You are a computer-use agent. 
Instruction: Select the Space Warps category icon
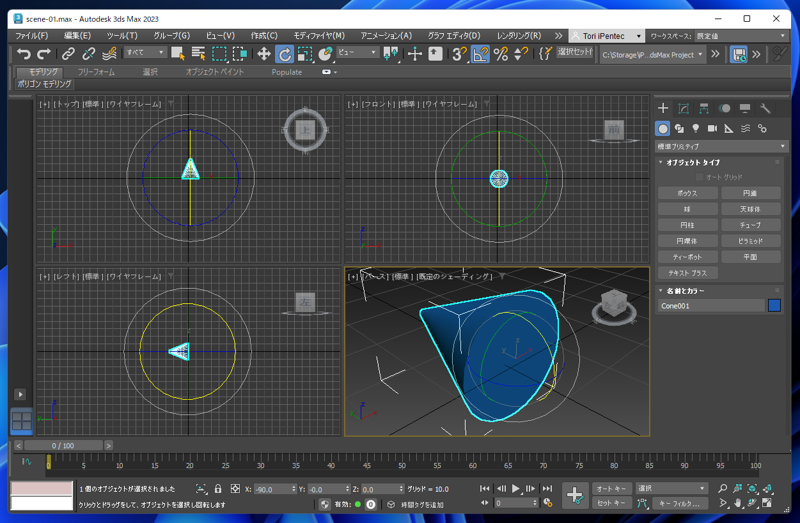point(745,129)
